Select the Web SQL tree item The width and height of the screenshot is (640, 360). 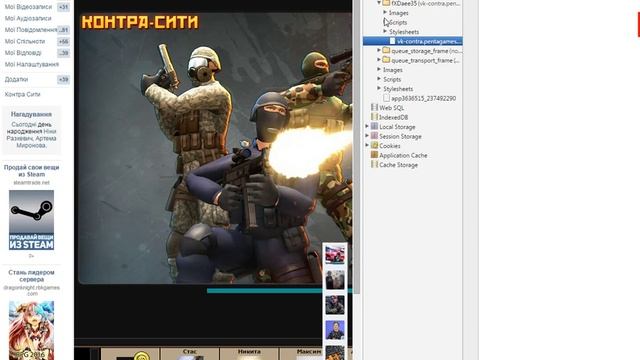(391, 108)
